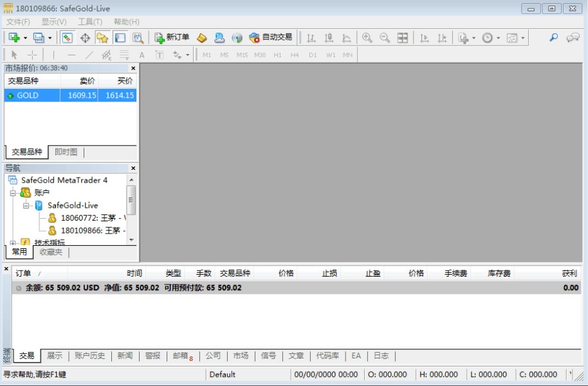Select the vertical line tool

(53, 55)
